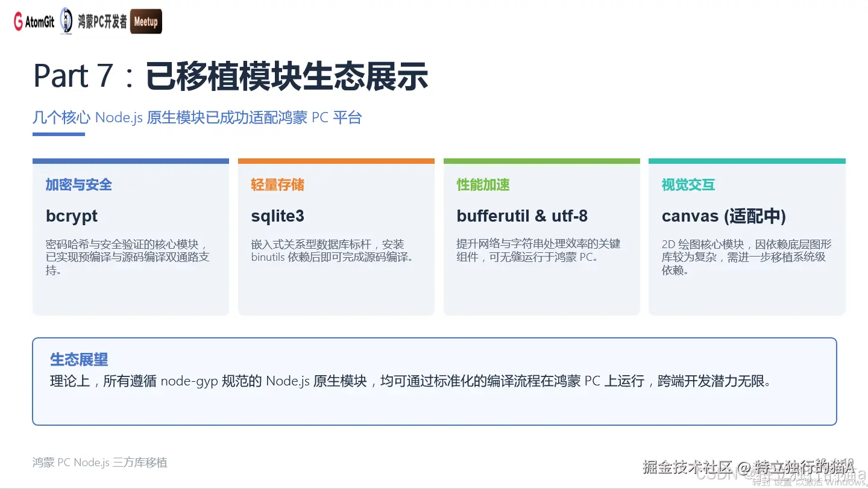
Task: Click the canvas 2D 绘图 description text
Action: (746, 257)
